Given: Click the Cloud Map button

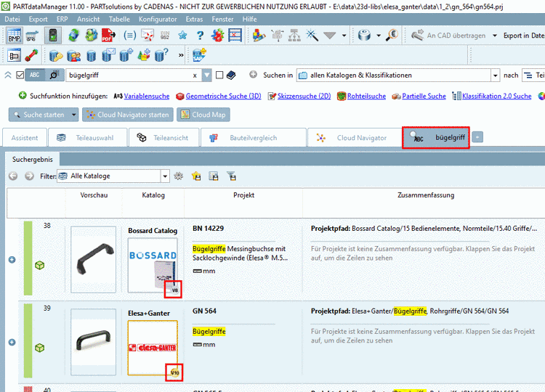Looking at the screenshot, I should [203, 115].
